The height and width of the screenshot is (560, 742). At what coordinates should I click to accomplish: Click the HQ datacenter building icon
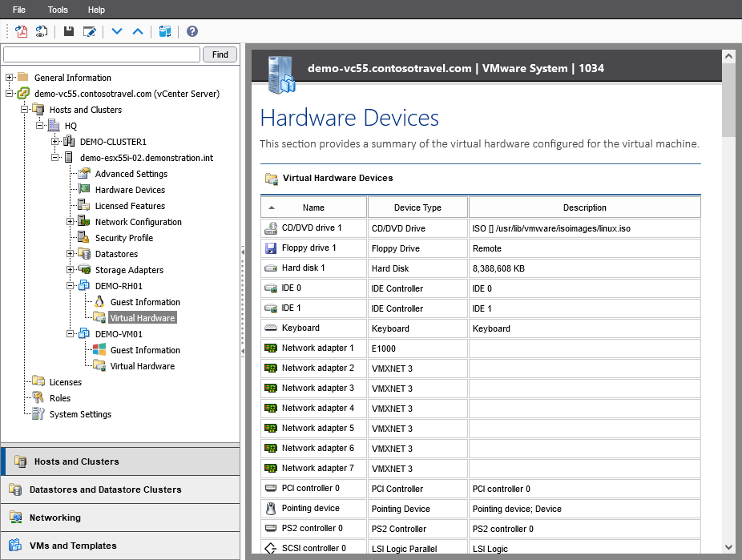click(x=54, y=125)
